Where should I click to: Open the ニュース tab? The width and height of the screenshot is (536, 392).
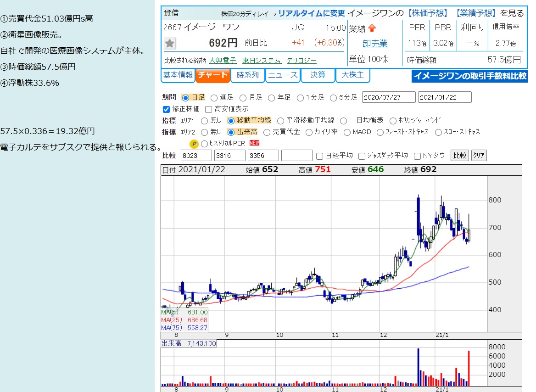(283, 75)
